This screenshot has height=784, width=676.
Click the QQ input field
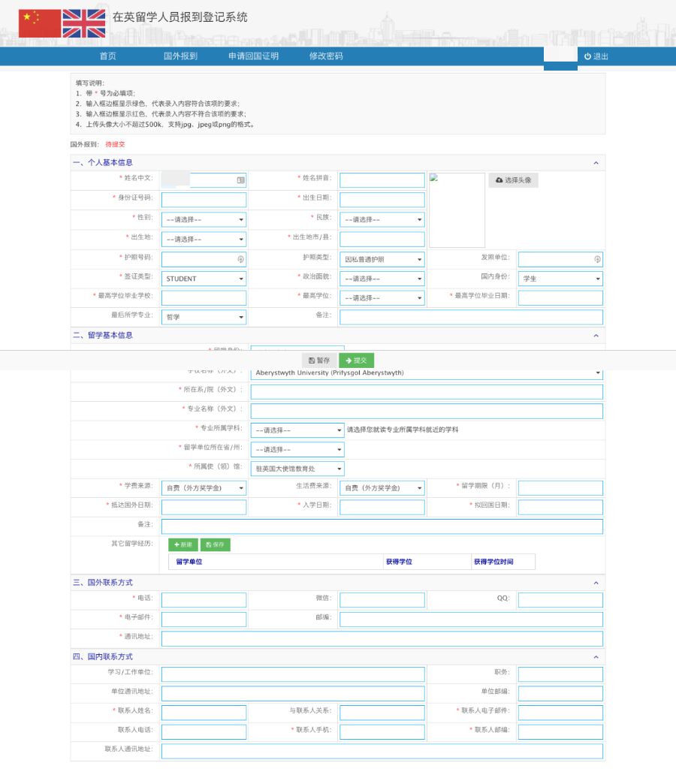(560, 600)
